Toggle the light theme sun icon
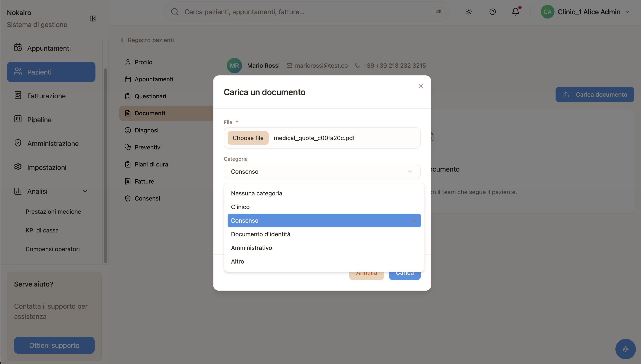 point(469,12)
